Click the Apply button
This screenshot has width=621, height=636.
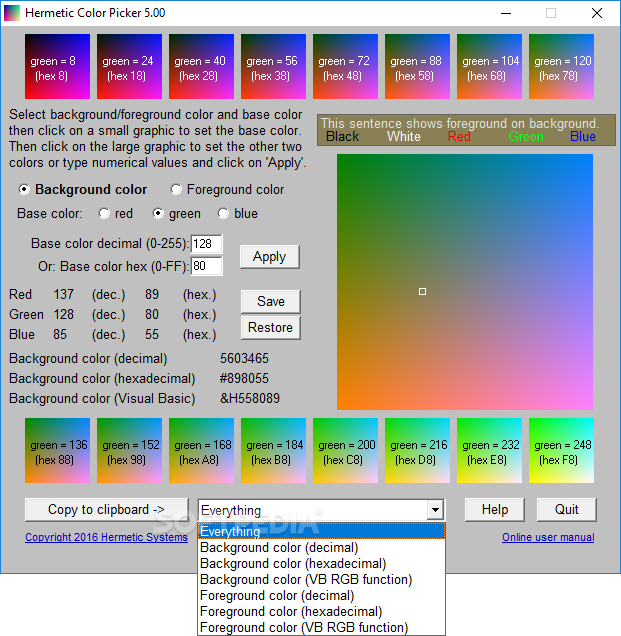(x=270, y=257)
